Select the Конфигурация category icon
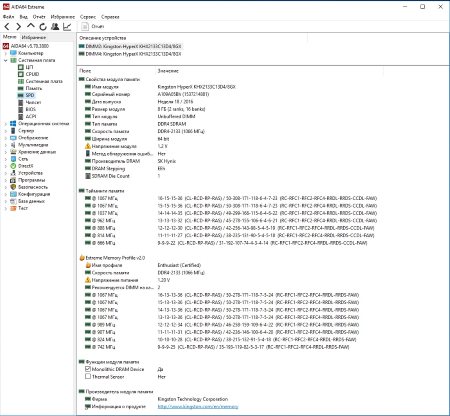This screenshot has height=416, width=450. (x=13, y=194)
